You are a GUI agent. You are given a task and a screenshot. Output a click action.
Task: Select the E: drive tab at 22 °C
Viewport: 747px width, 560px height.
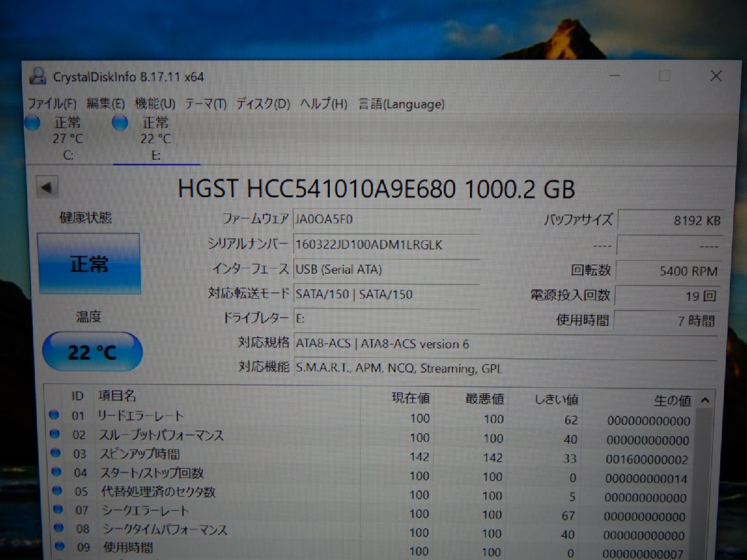[x=156, y=139]
